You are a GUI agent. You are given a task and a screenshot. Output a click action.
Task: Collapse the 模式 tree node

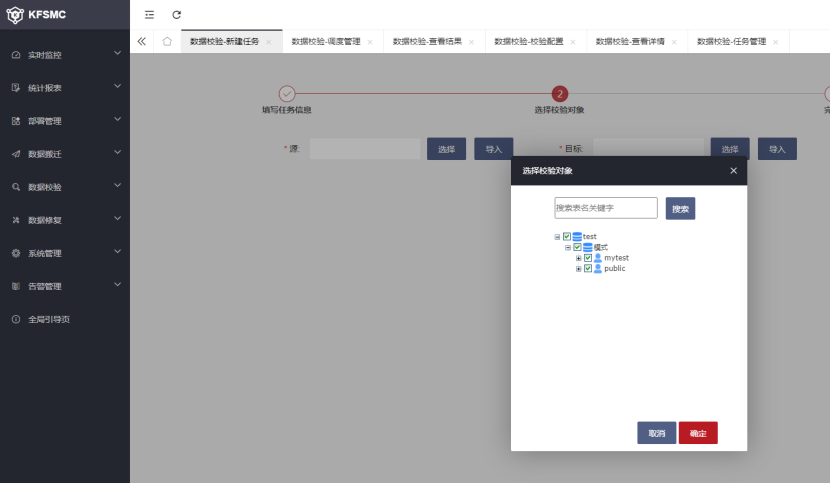(568, 248)
